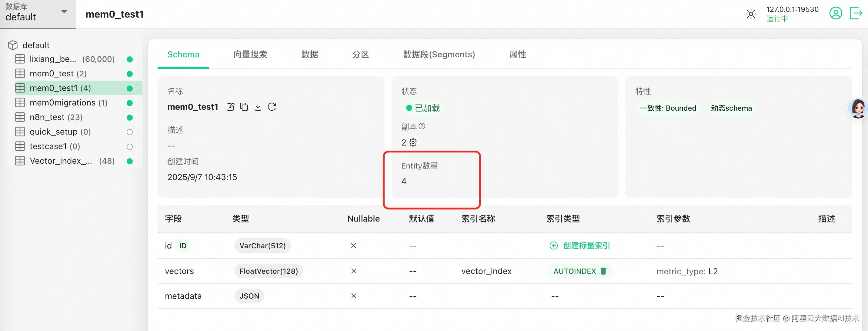This screenshot has width=868, height=331.
Task: Click the 字段 column header
Action: (173, 219)
